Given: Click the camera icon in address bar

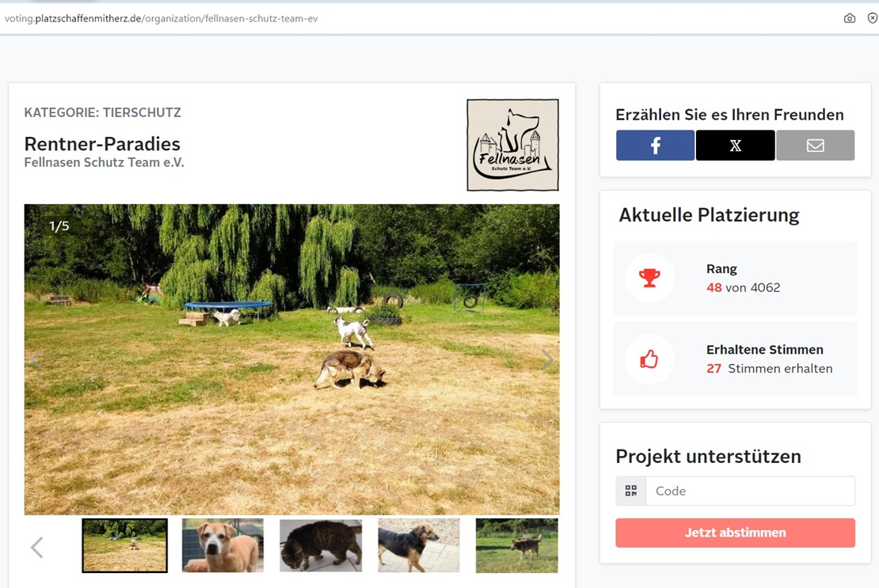Looking at the screenshot, I should pyautogui.click(x=849, y=18).
